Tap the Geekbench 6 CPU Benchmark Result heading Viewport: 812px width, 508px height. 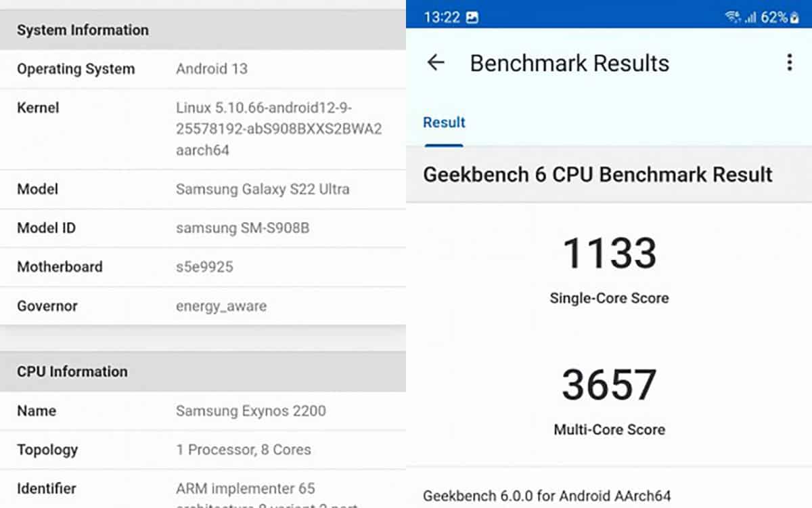click(x=597, y=175)
